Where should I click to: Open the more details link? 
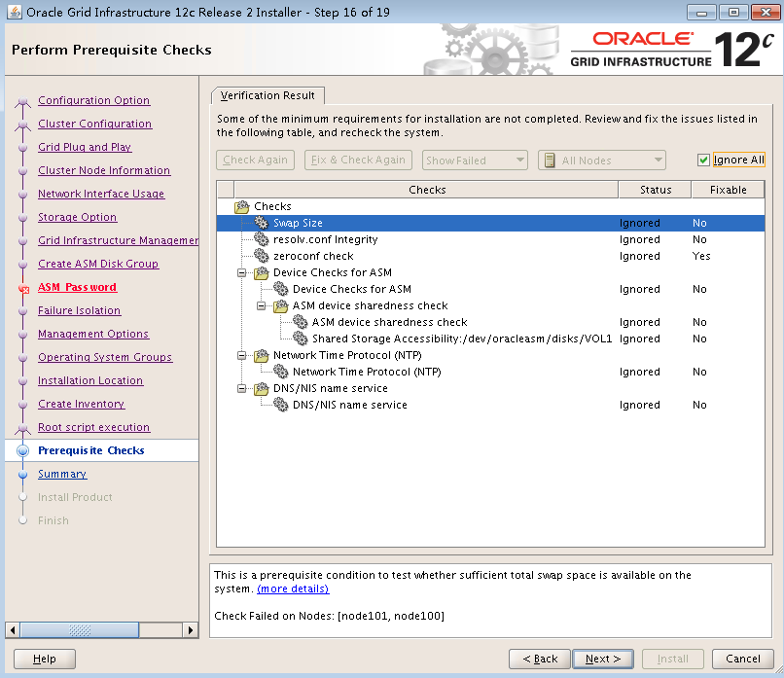(293, 589)
